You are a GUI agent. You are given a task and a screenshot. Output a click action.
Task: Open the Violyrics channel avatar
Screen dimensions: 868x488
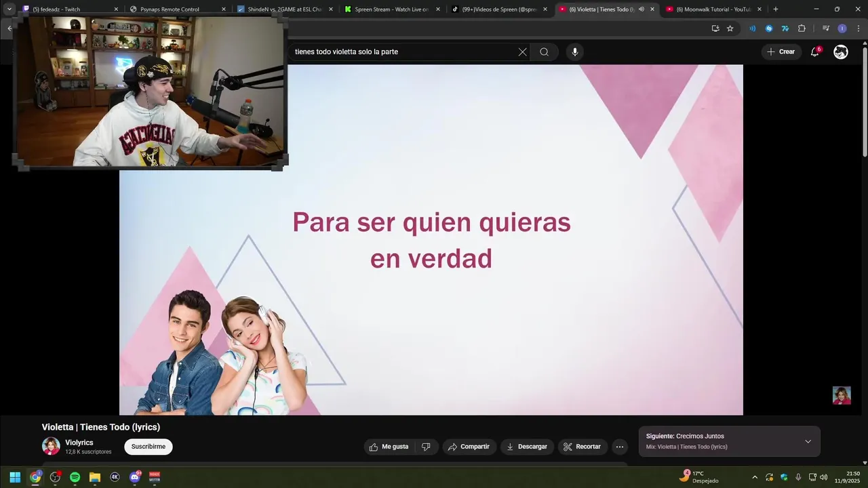click(x=51, y=446)
